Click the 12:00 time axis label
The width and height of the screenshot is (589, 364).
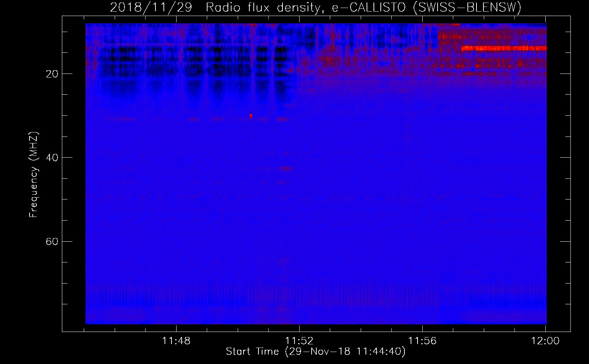pyautogui.click(x=545, y=341)
